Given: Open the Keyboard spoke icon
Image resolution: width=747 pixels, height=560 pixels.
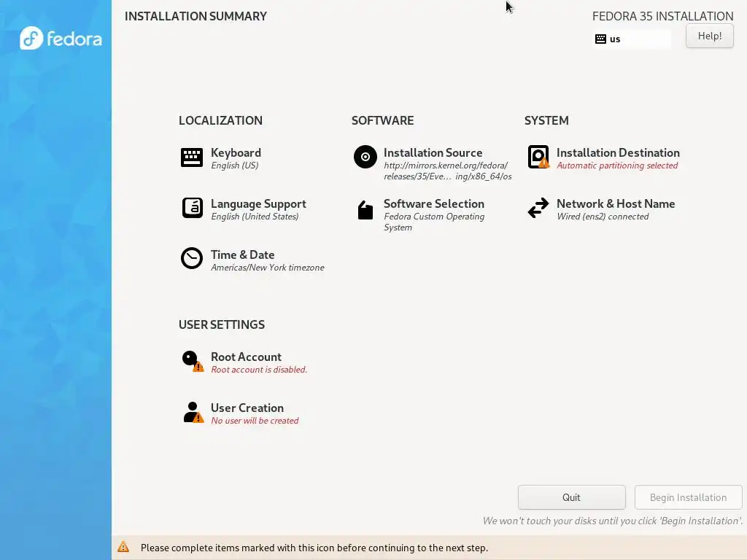Looking at the screenshot, I should (192, 157).
